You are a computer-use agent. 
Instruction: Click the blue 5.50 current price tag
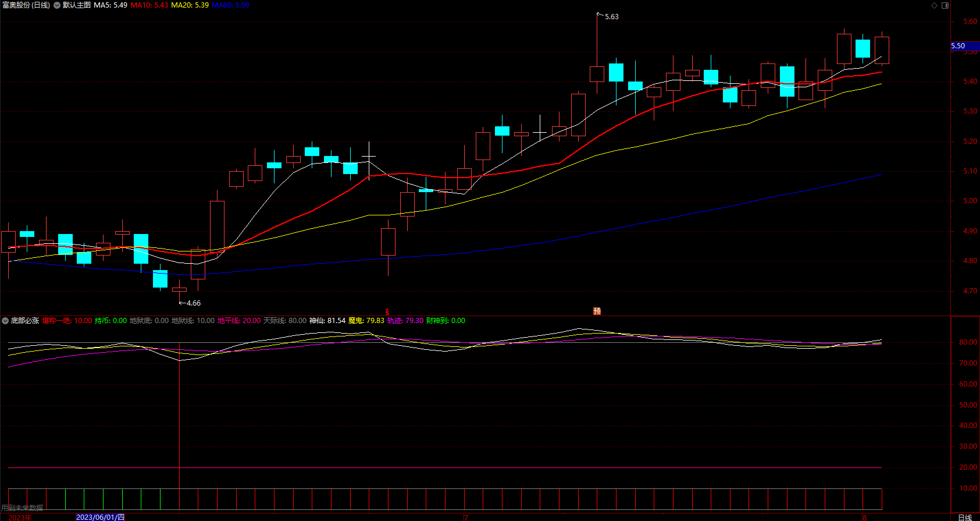tap(965, 46)
